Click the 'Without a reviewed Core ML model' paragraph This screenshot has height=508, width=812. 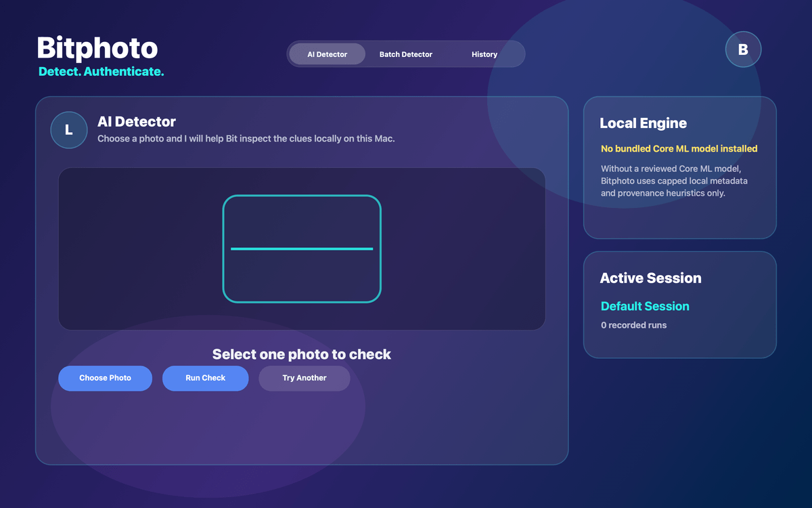pyautogui.click(x=674, y=181)
